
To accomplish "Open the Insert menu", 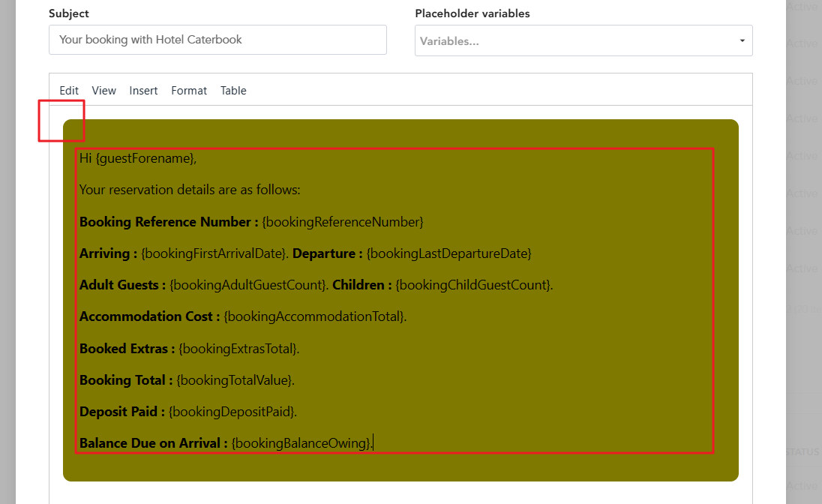I will click(x=143, y=91).
